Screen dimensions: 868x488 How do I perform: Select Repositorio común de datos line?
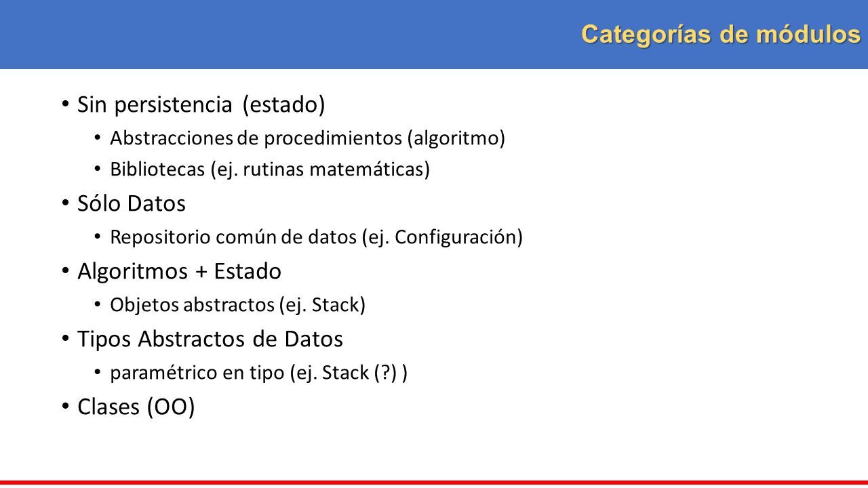point(316,238)
